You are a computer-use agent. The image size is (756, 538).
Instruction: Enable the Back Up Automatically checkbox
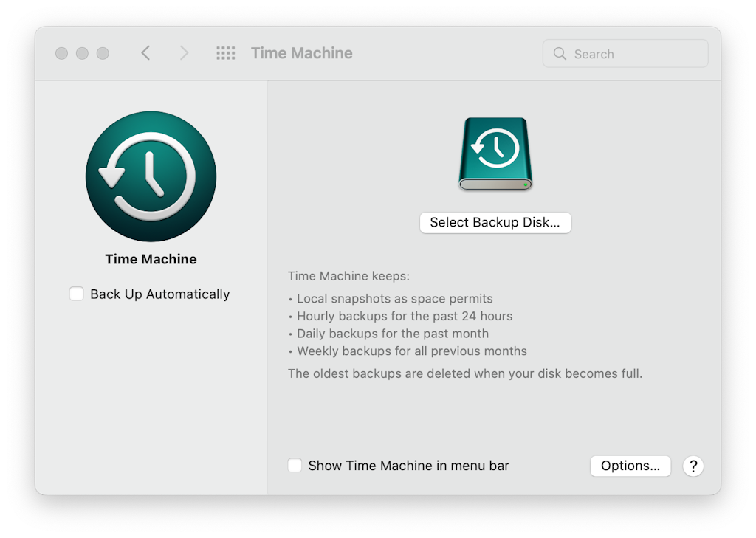pos(77,294)
